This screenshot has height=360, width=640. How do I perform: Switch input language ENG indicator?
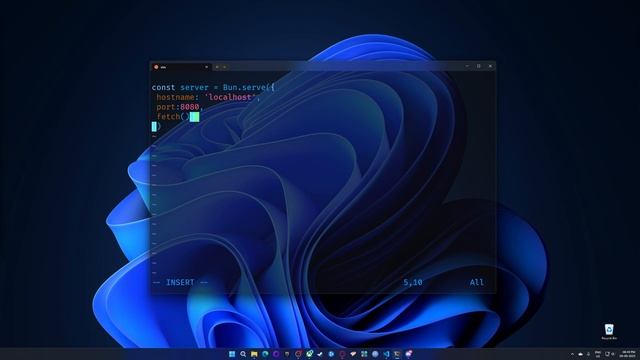coord(598,354)
